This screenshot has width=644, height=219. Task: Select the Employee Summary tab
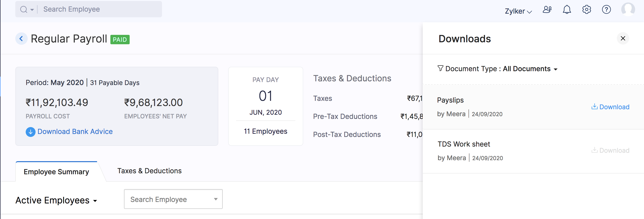[x=56, y=172]
